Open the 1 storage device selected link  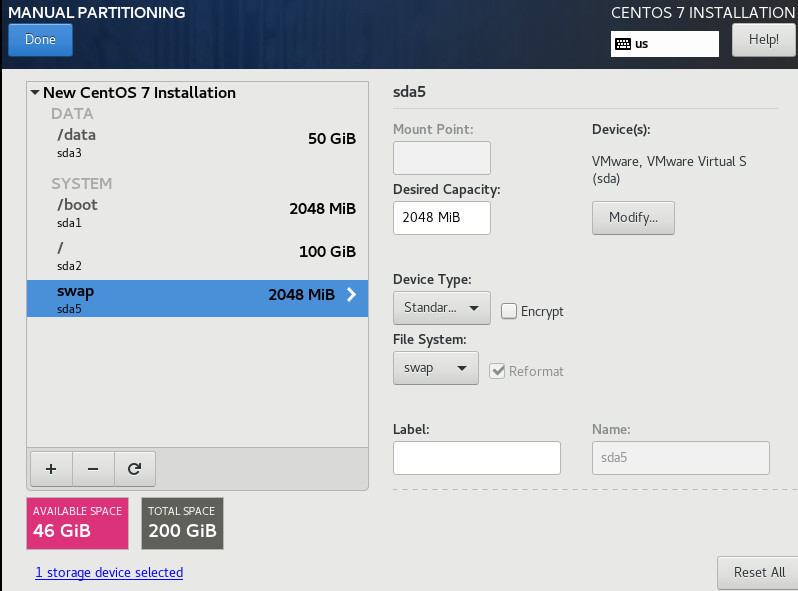109,573
